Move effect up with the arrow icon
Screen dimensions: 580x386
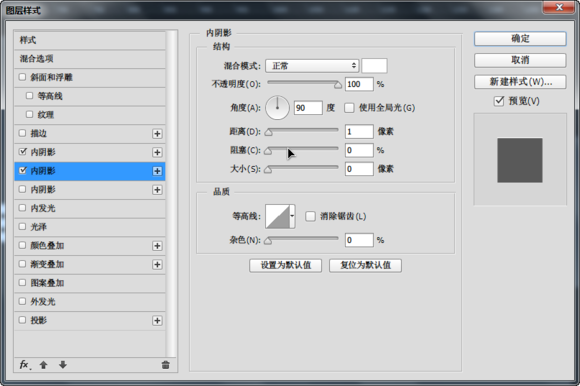[43, 365]
